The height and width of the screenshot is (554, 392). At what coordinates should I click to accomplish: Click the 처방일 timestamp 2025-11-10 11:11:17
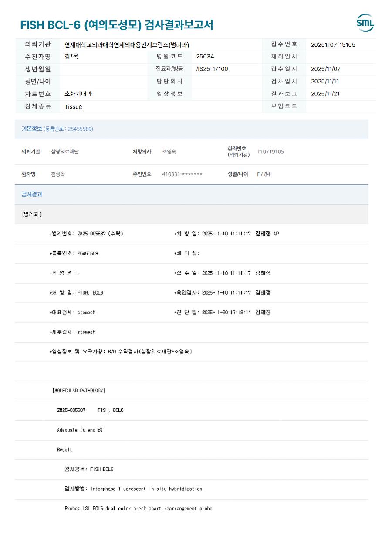point(226,234)
